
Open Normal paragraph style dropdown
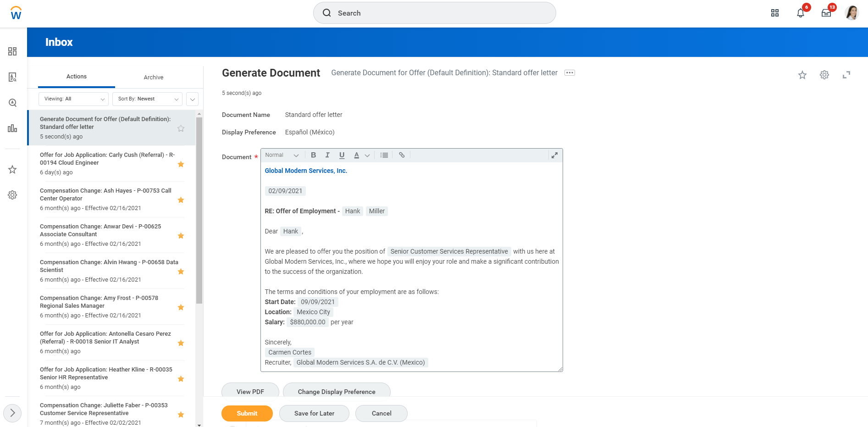tap(282, 155)
